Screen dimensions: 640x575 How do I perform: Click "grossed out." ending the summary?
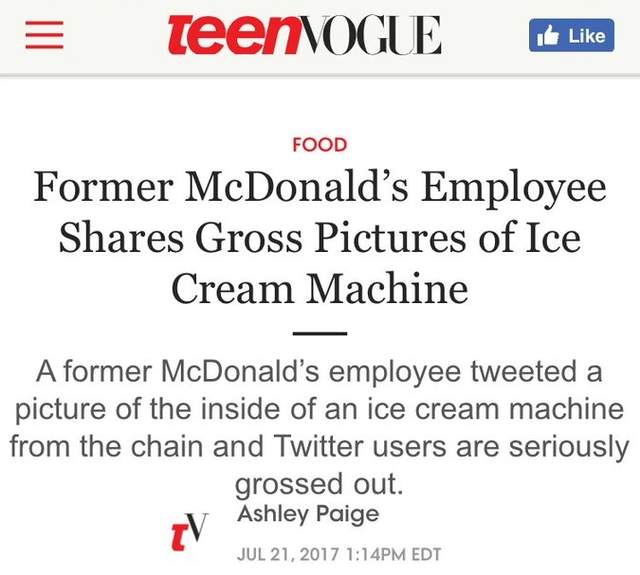(319, 483)
